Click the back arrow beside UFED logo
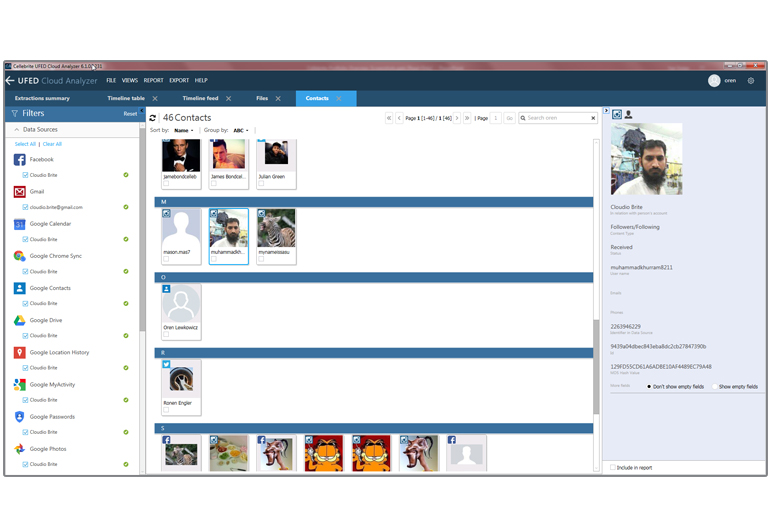This screenshot has width=770, height=530. [10, 80]
